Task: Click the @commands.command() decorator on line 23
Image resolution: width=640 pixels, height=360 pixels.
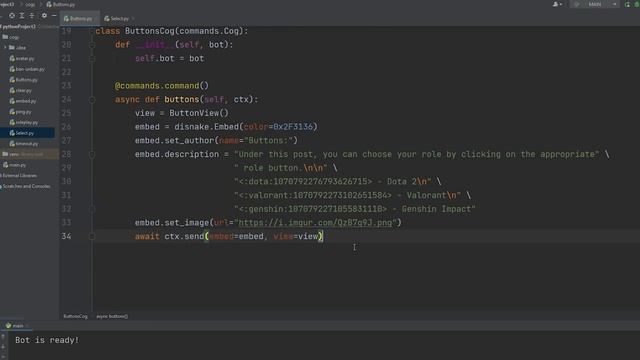Action: [162, 86]
